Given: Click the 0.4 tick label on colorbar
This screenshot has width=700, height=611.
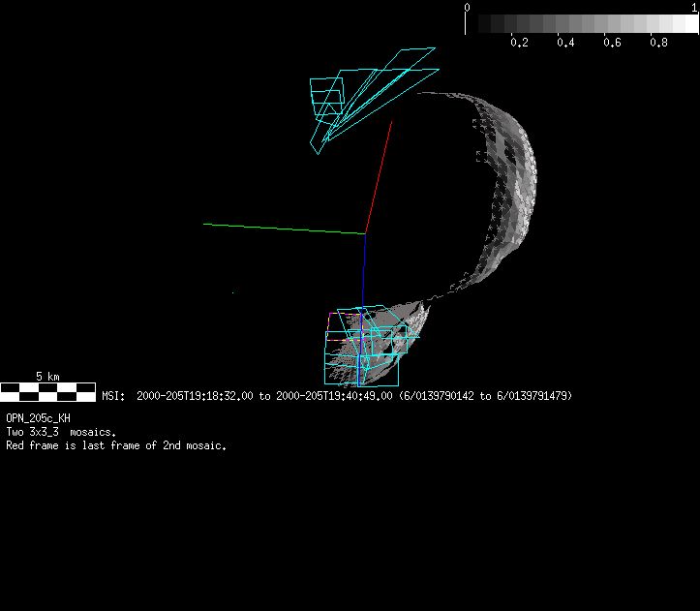Looking at the screenshot, I should coord(565,43).
